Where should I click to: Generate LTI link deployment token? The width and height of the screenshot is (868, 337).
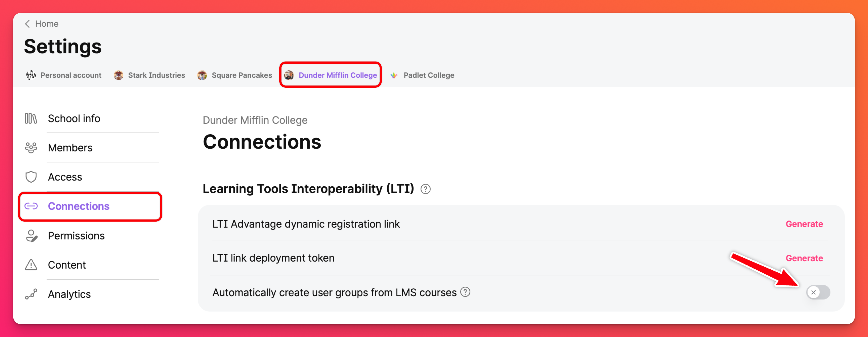[x=804, y=258]
